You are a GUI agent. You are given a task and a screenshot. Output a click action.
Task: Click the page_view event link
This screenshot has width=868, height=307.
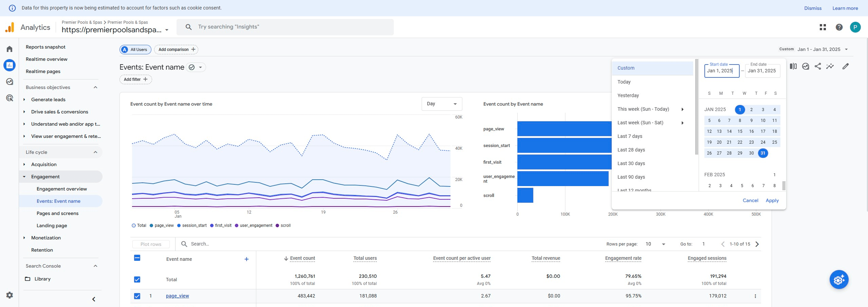pos(177,296)
